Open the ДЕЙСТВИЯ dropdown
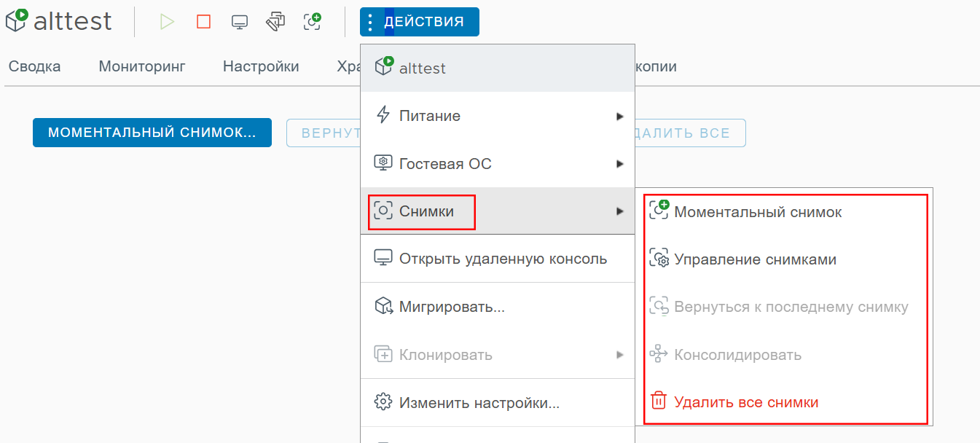 click(420, 22)
